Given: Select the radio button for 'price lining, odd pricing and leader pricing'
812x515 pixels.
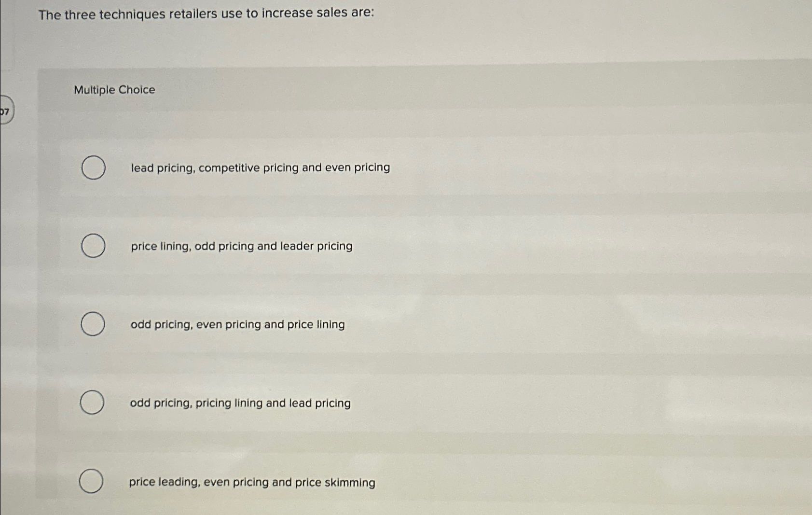Looking at the screenshot, I should tap(93, 246).
